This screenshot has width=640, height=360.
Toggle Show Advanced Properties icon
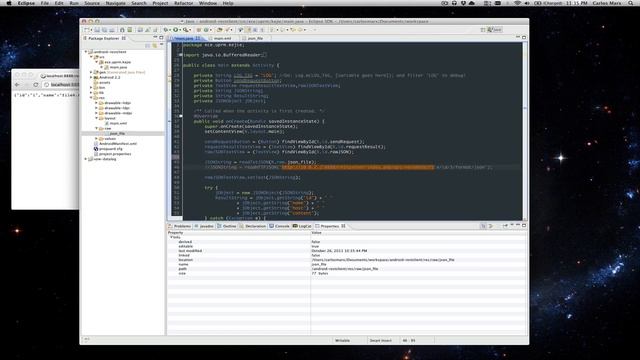(x=490, y=226)
